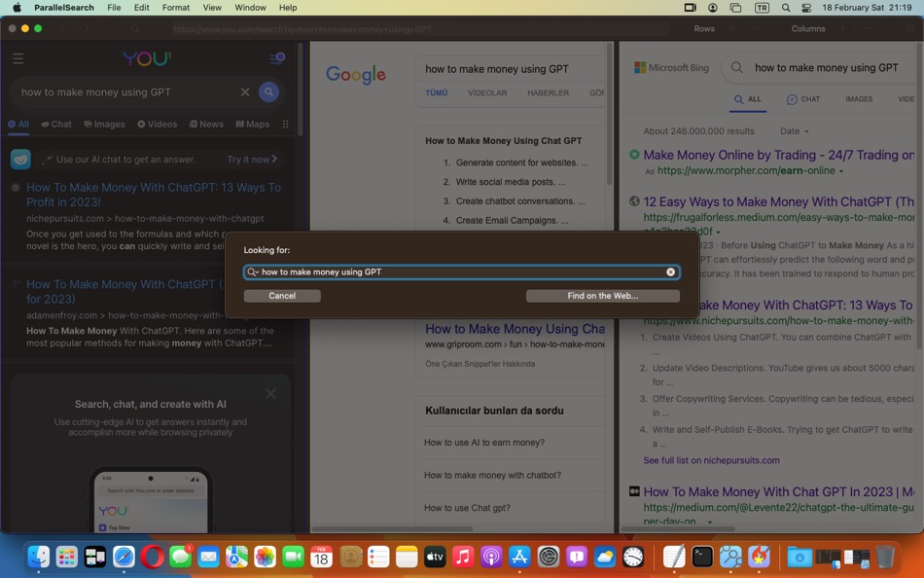Screen dimensions: 924x578
Task: Click Try it now AI chat link
Action: tap(252, 160)
